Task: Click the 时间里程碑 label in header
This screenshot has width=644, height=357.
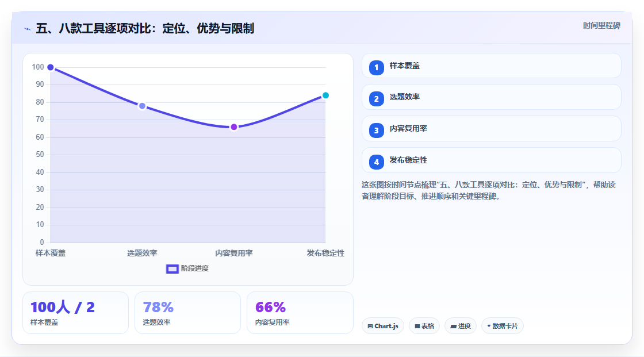Action: 601,25
